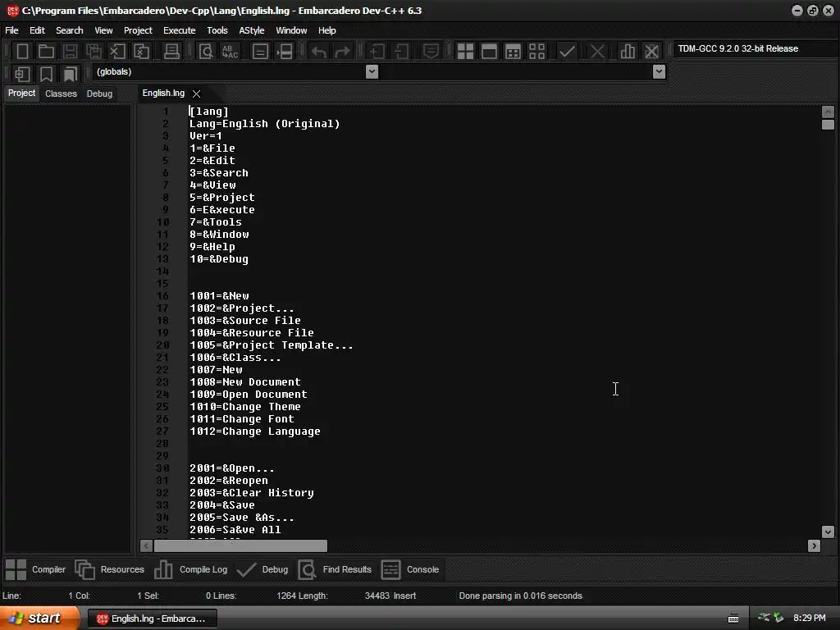Click the Save floppy disk icon
The image size is (840, 630).
click(x=70, y=52)
